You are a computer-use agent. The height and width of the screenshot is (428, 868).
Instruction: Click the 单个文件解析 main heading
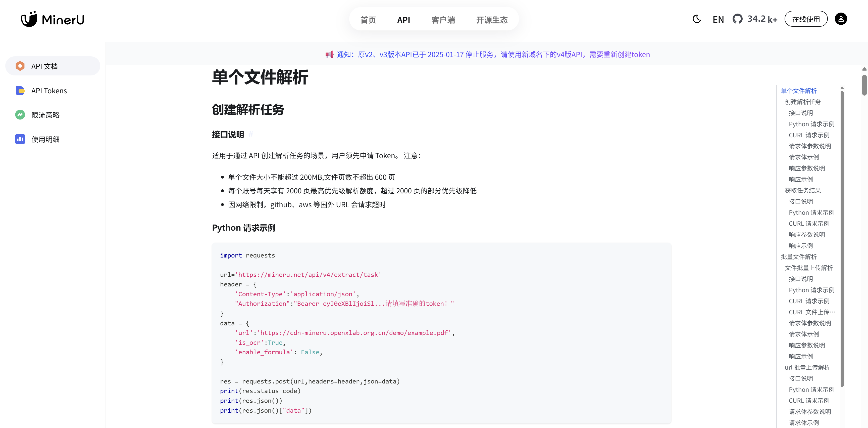[x=260, y=77]
